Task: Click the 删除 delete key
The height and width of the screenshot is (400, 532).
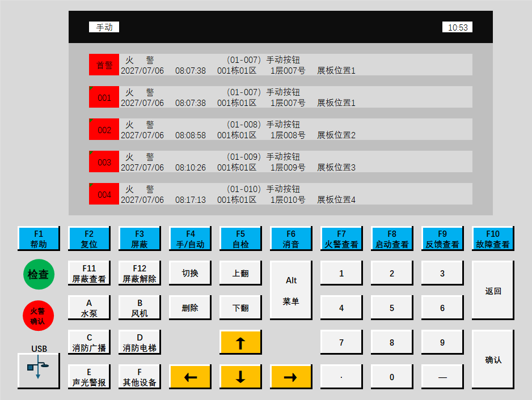Action: pyautogui.click(x=190, y=308)
